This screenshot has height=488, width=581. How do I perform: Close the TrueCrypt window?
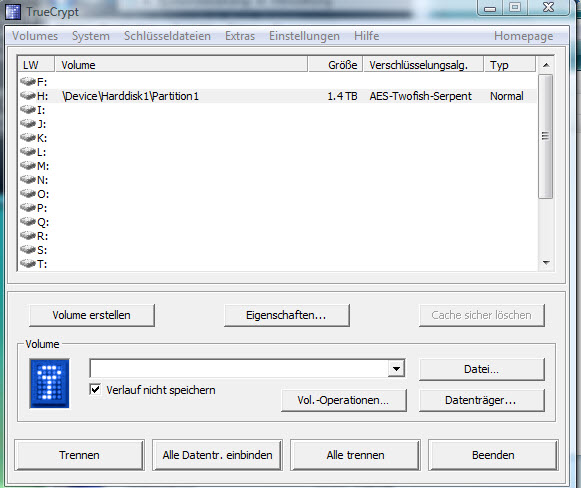coord(548,8)
